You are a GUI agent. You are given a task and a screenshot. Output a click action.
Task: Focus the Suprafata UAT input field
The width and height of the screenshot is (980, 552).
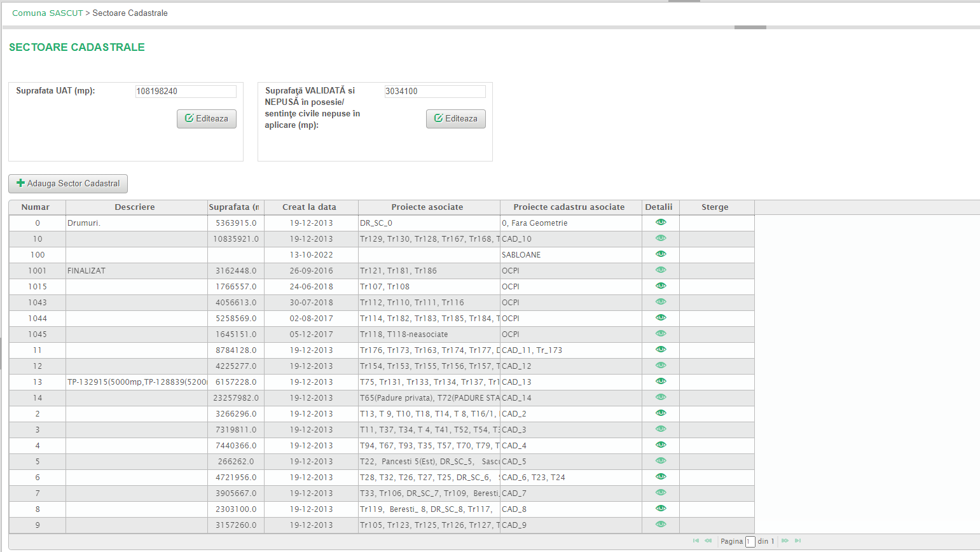(x=186, y=92)
